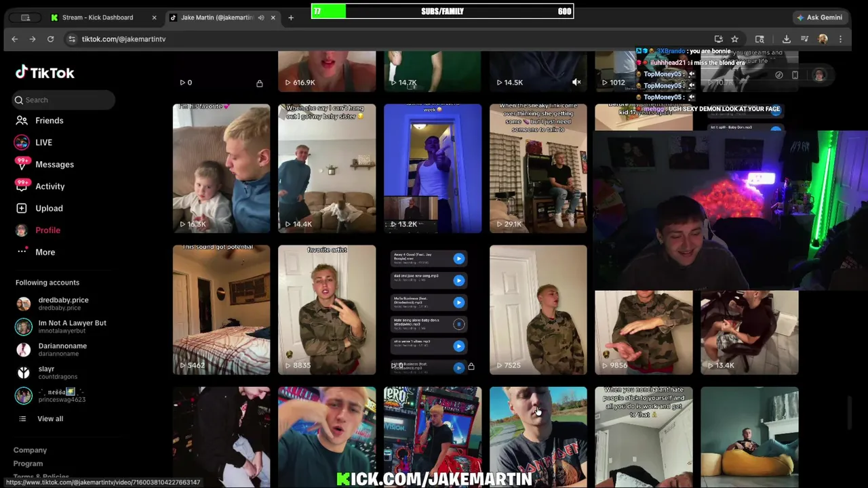Open Chrome profile avatar

pyautogui.click(x=823, y=39)
